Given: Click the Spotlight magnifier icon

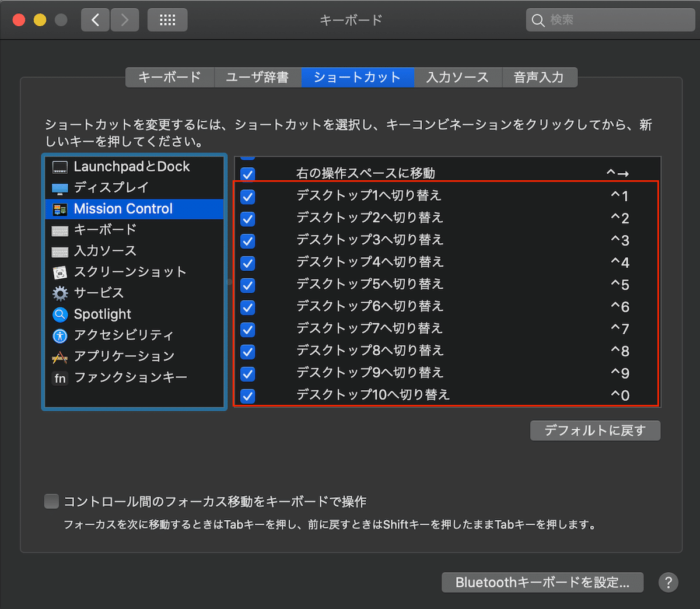Looking at the screenshot, I should 60,314.
